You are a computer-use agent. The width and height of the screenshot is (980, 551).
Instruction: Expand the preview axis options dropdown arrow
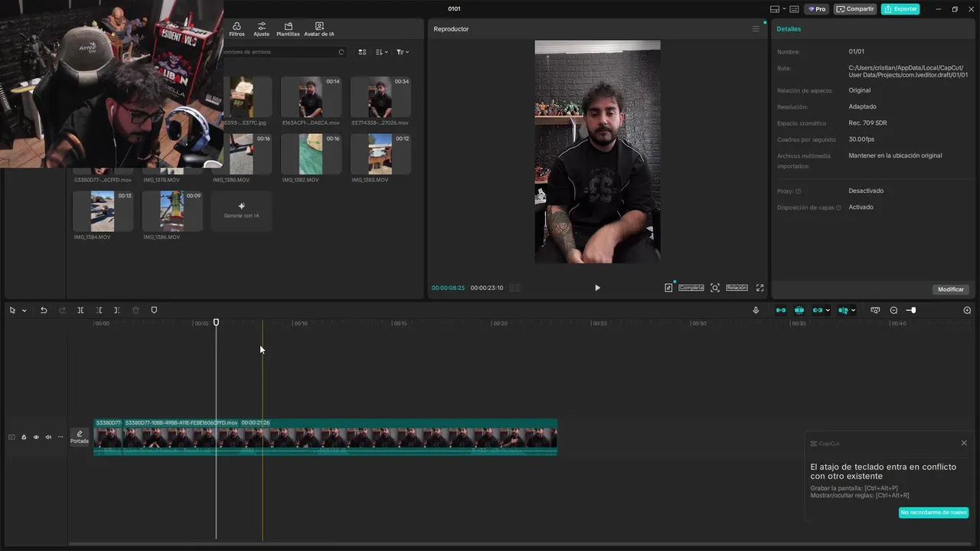(853, 311)
